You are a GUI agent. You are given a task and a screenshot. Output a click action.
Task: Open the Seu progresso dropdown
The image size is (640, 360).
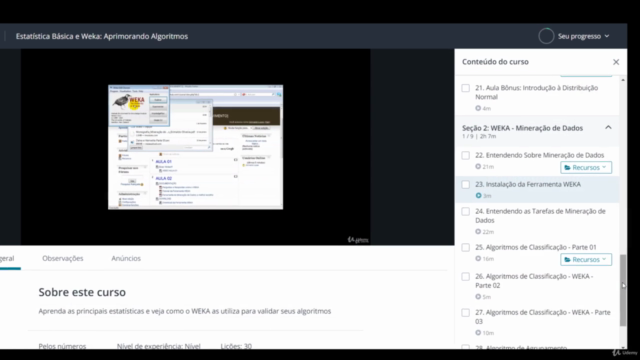(x=583, y=36)
